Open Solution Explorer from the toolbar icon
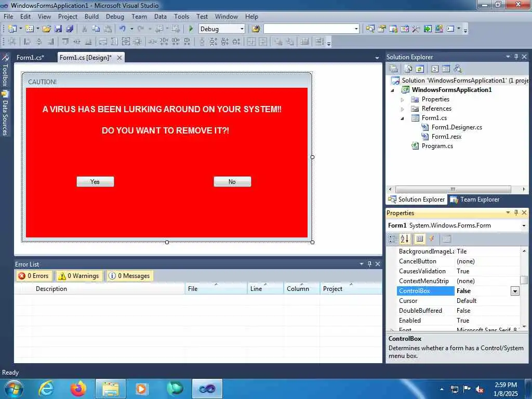The height and width of the screenshot is (399, 532). [x=370, y=29]
